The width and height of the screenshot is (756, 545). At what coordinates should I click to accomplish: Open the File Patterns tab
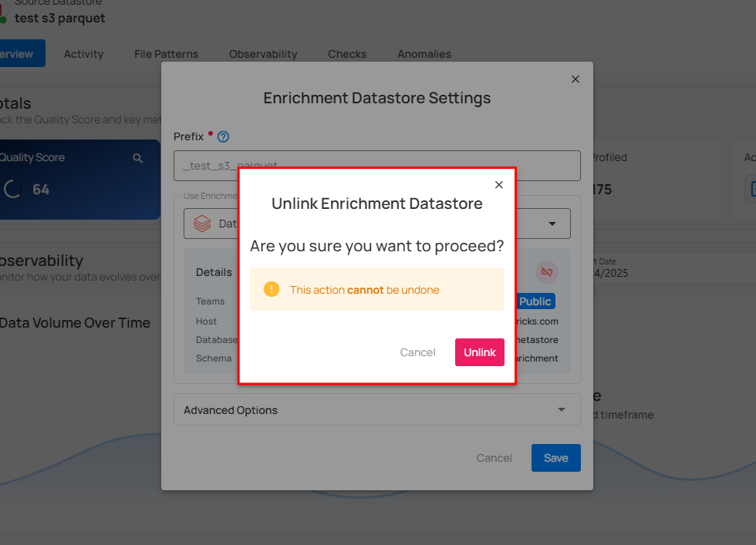pos(166,54)
